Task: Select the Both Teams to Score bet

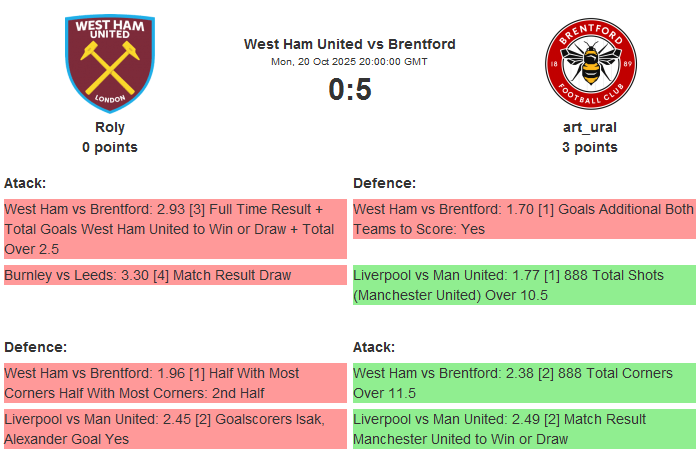Action: (524, 219)
